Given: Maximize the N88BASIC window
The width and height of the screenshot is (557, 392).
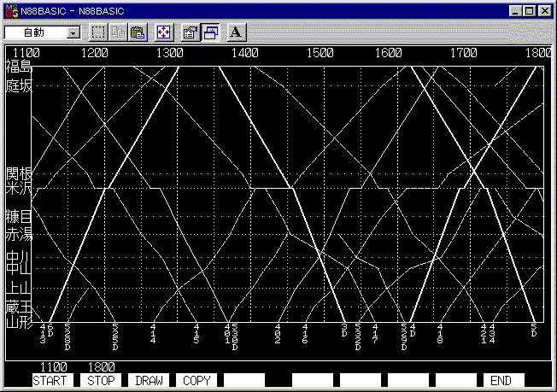Looking at the screenshot, I should [530, 10].
